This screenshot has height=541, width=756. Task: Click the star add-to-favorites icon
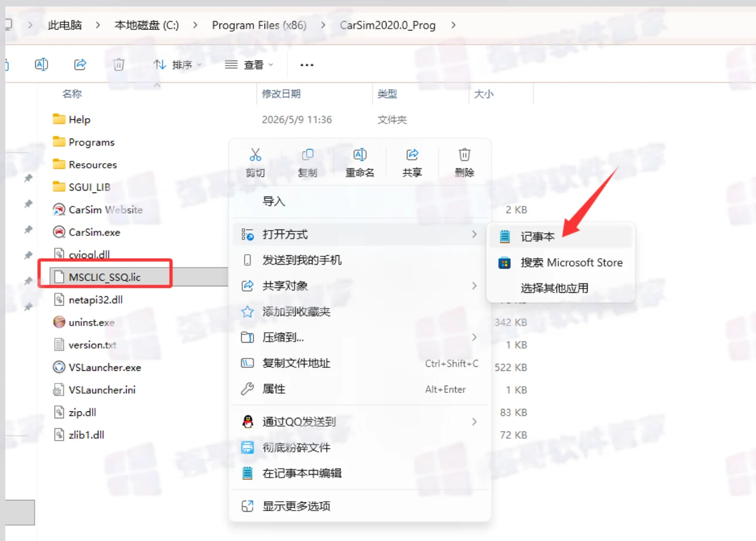[248, 312]
